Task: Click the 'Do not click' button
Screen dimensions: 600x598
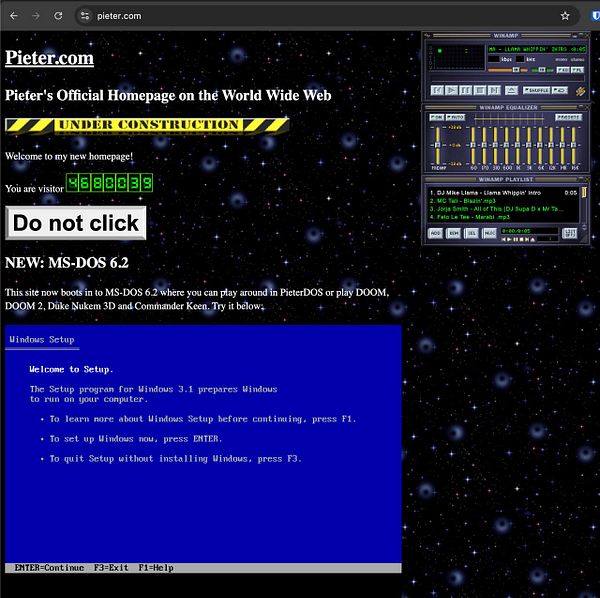Action: [x=75, y=223]
